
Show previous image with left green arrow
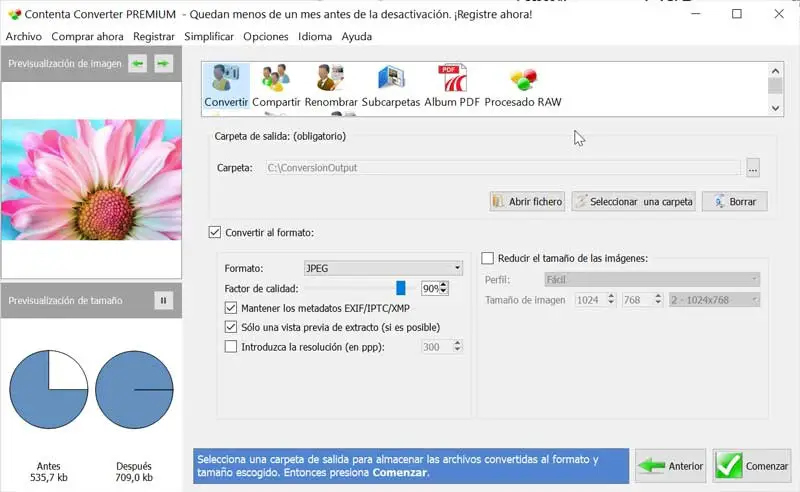coord(137,64)
